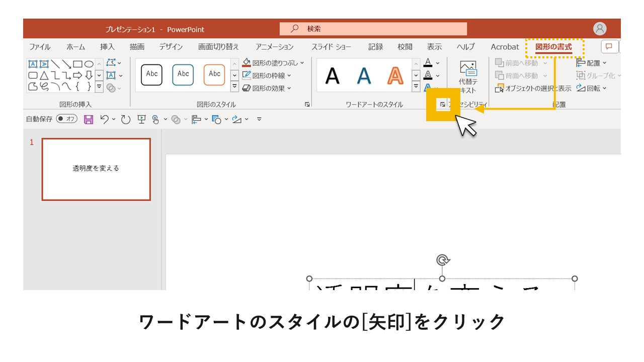Save the presentation with the floppy disk icon
Screen dimensions: 644x362
pyautogui.click(x=88, y=119)
